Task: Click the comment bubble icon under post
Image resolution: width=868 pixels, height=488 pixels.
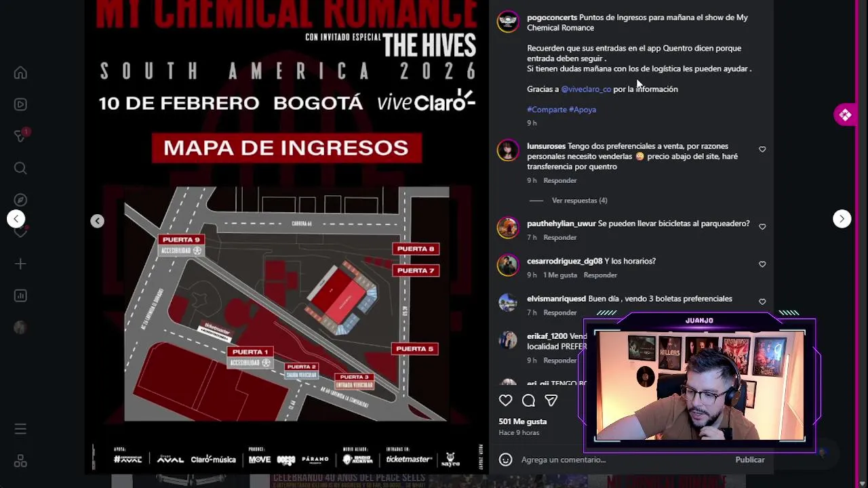Action: tap(528, 401)
